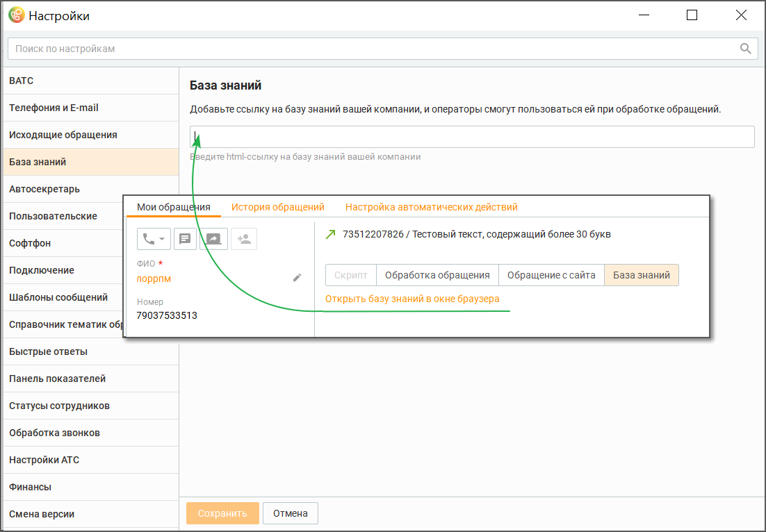
Task: Go to Финансы settings
Action: (x=91, y=487)
